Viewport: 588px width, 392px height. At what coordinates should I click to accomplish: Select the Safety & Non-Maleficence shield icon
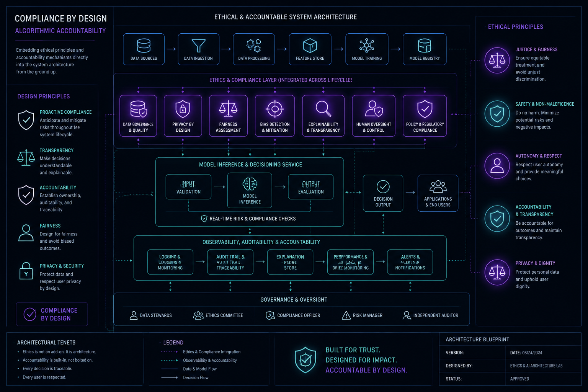(x=497, y=114)
